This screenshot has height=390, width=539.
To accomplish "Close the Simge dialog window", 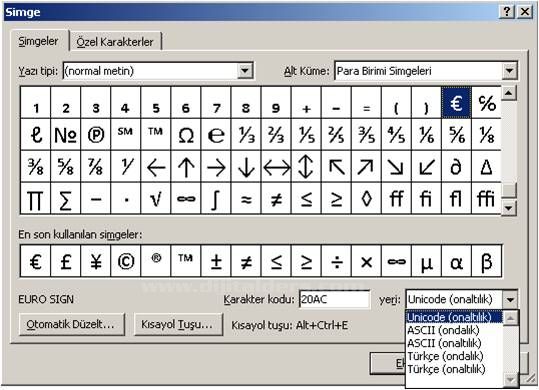I will (x=525, y=12).
